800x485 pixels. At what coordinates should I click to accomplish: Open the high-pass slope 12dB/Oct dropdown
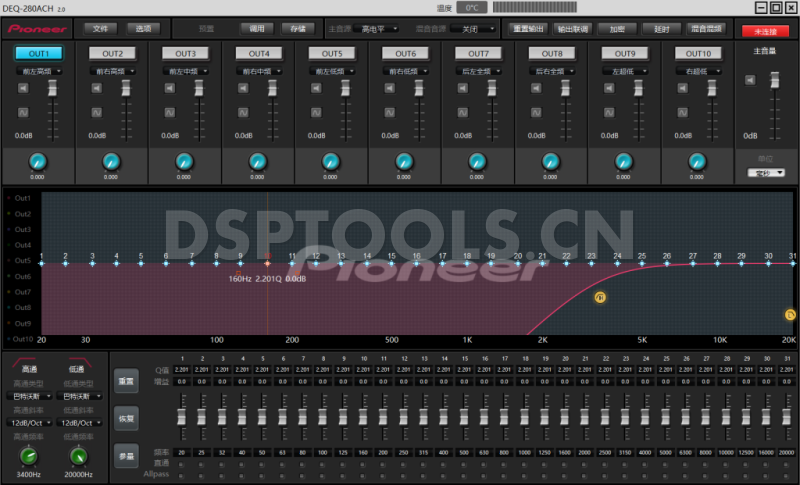[29, 423]
